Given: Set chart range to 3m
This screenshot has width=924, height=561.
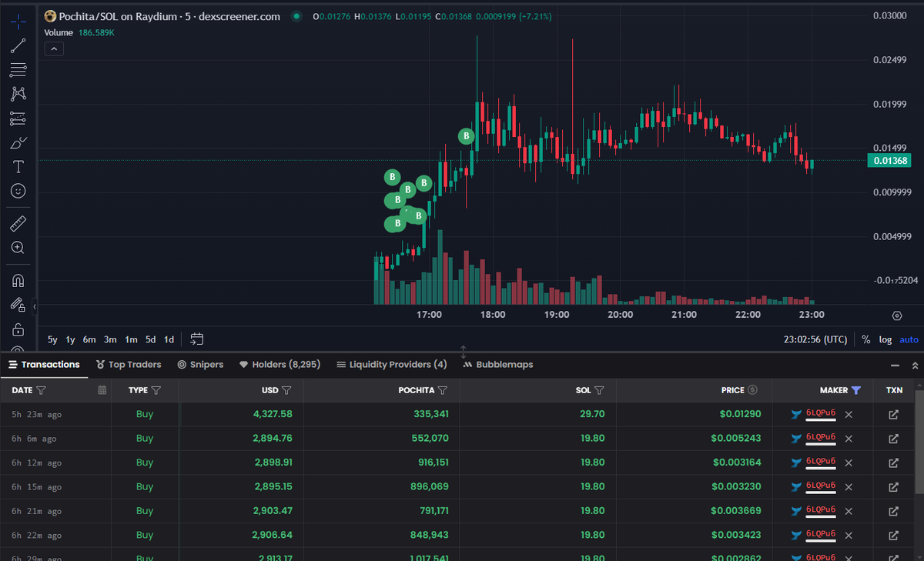Looking at the screenshot, I should click(x=110, y=339).
